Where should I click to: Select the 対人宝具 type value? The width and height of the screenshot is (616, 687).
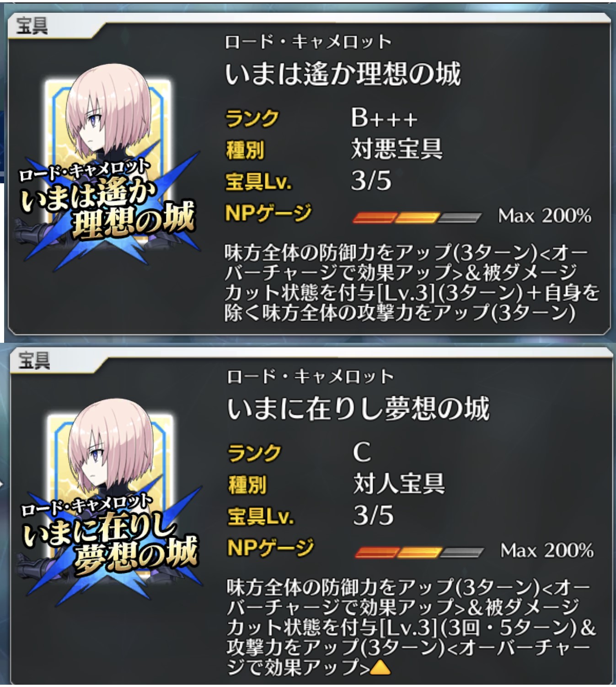399,484
